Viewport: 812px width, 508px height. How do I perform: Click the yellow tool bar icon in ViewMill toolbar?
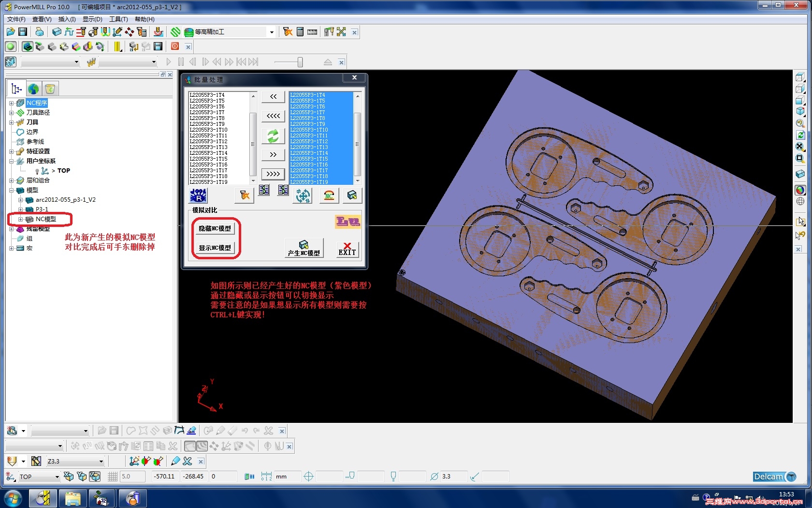tap(117, 46)
